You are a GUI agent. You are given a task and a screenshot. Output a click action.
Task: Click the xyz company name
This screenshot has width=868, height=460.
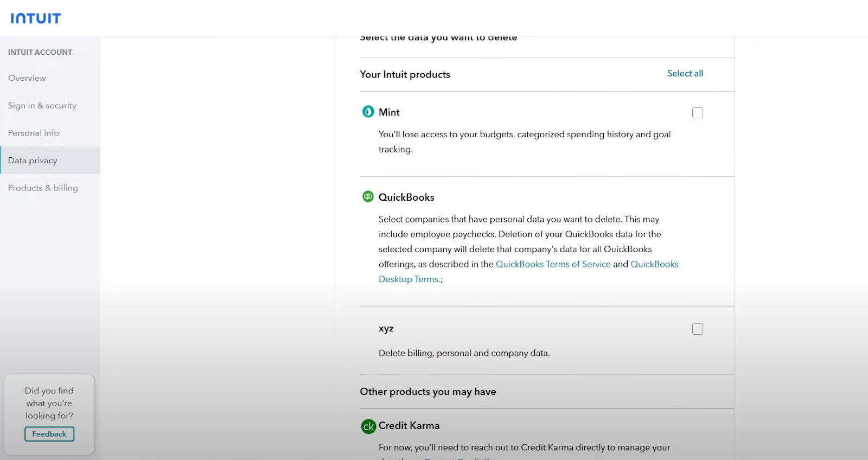pyautogui.click(x=386, y=329)
